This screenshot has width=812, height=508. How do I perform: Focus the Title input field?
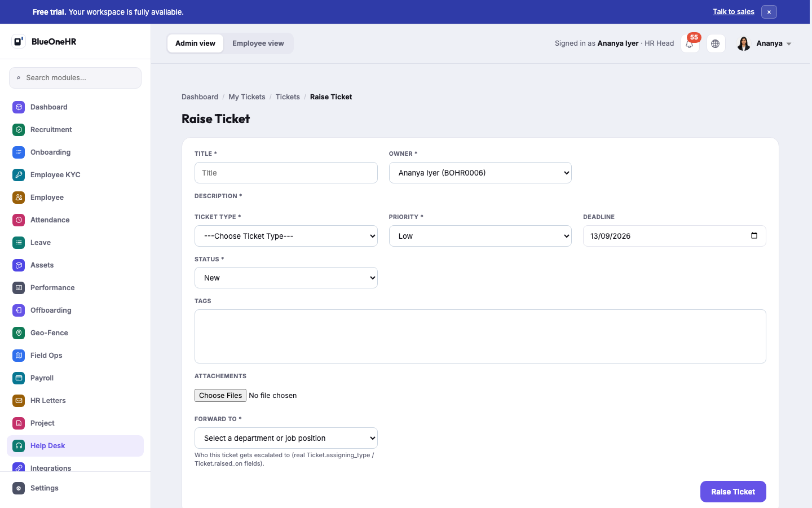click(x=286, y=173)
